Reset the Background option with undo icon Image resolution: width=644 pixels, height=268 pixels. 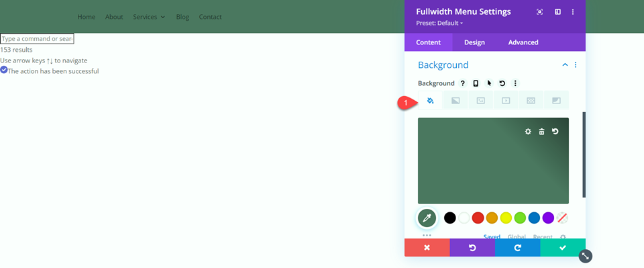(502, 83)
